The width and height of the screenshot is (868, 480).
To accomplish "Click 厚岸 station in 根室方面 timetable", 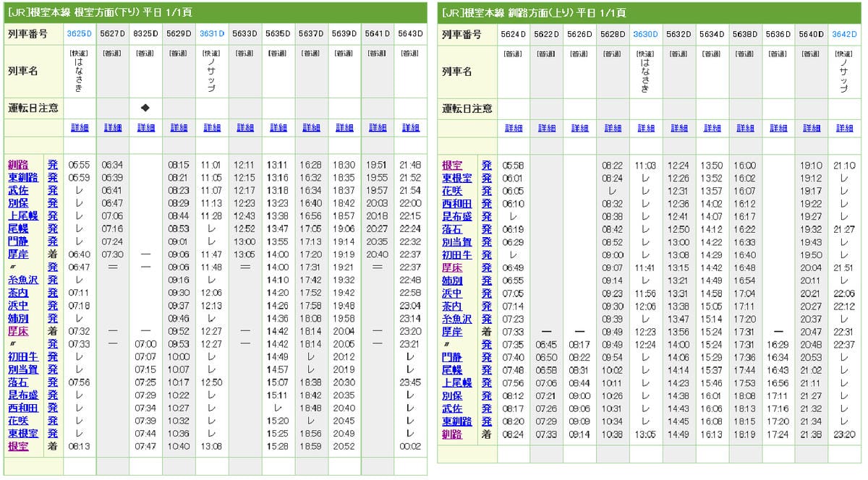I will (18, 254).
